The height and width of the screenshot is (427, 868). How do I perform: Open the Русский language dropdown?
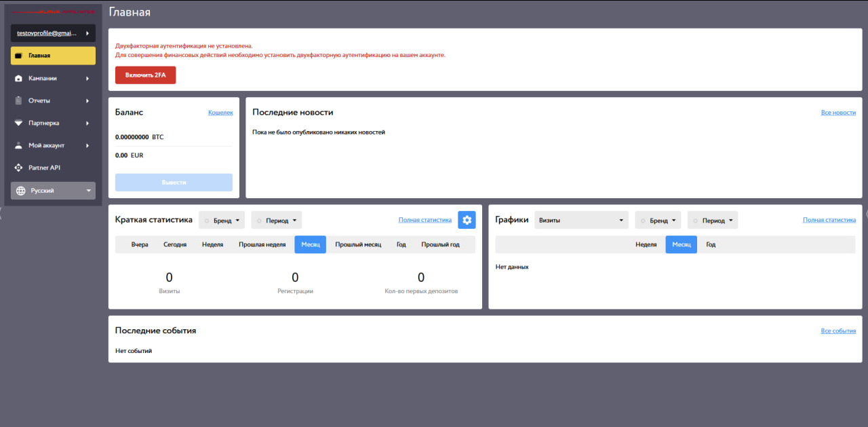(53, 191)
